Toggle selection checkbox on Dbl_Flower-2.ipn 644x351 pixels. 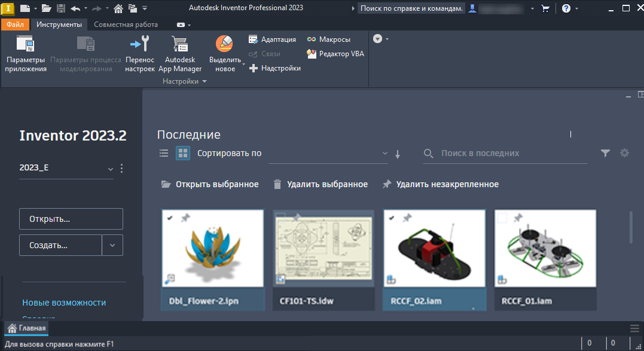[x=170, y=218]
